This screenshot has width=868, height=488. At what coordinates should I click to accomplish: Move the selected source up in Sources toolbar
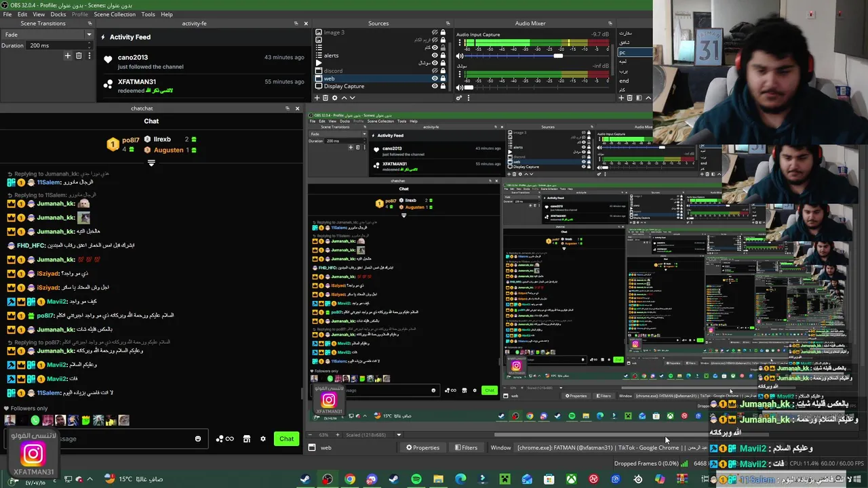click(343, 98)
